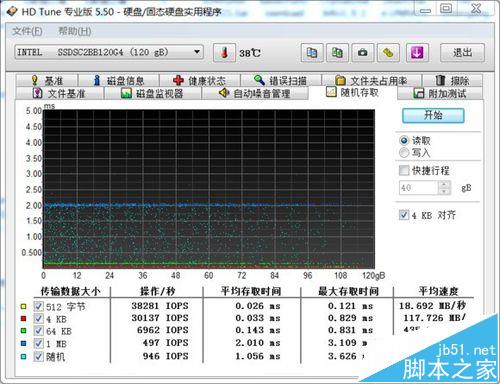Viewport: 500px width, 384px height.
Task: Click the purple download arrow icon
Action: 417,53
